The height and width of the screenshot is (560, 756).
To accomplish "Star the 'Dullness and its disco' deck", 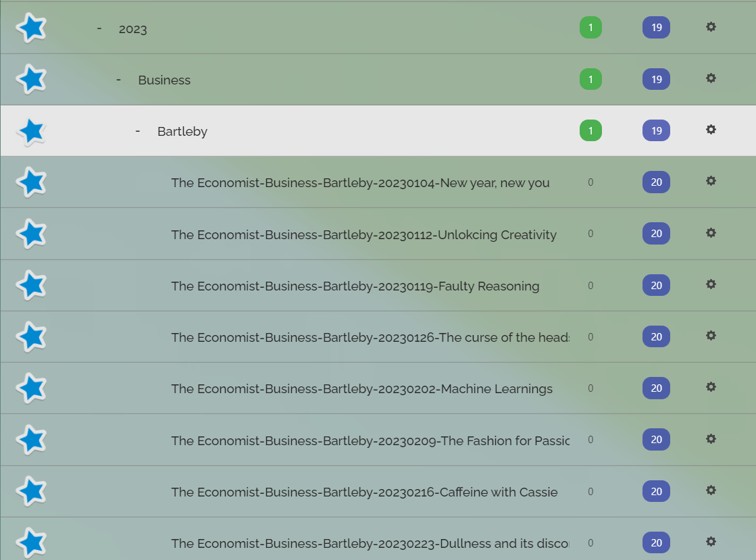I will pyautogui.click(x=31, y=542).
